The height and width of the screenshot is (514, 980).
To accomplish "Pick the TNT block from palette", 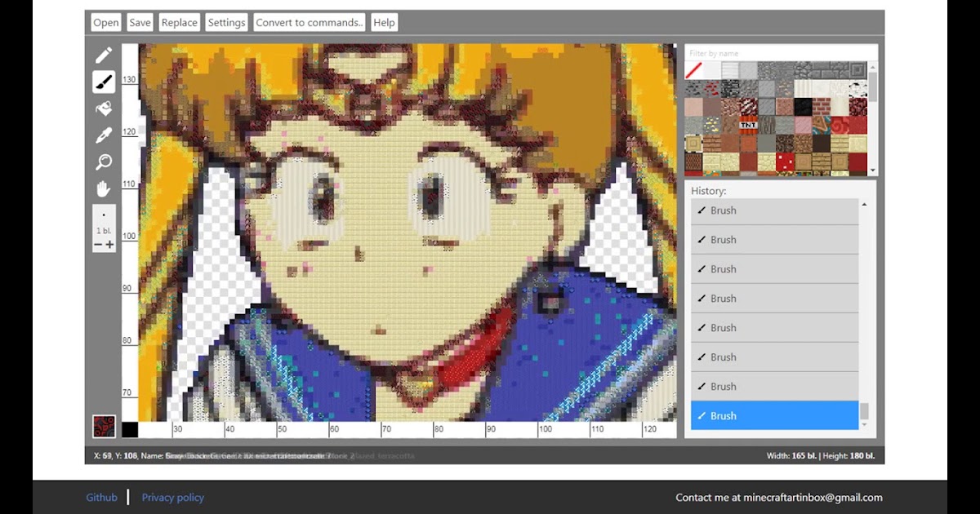I will click(748, 125).
